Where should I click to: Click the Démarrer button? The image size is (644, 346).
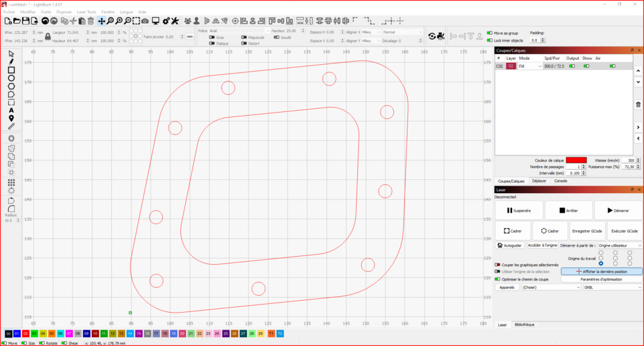[618, 210]
